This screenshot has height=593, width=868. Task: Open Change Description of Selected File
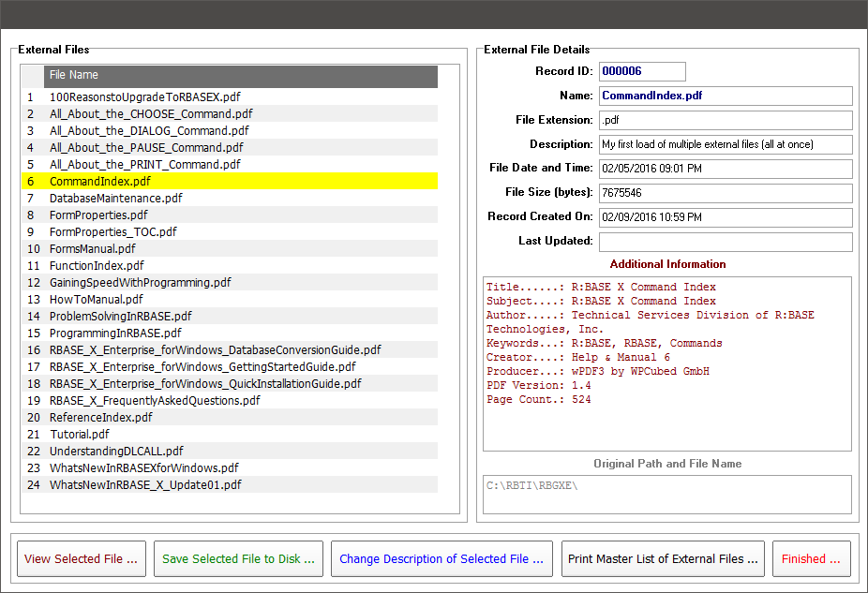click(x=441, y=559)
